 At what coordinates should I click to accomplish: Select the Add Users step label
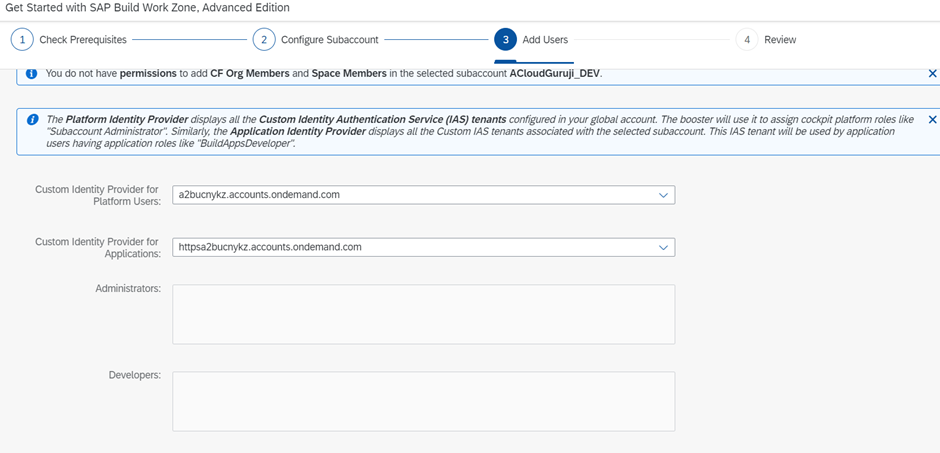(x=545, y=40)
